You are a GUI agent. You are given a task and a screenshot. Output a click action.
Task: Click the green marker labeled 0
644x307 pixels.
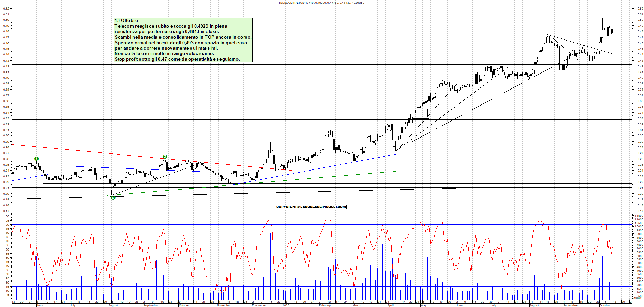coord(113,198)
